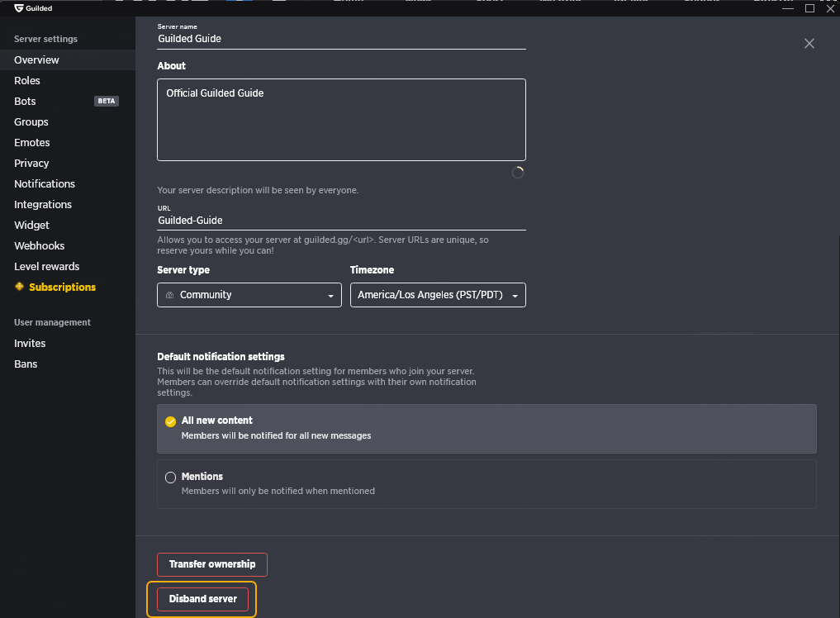Image resolution: width=840 pixels, height=618 pixels.
Task: Open the Roles settings section
Action: click(x=68, y=80)
